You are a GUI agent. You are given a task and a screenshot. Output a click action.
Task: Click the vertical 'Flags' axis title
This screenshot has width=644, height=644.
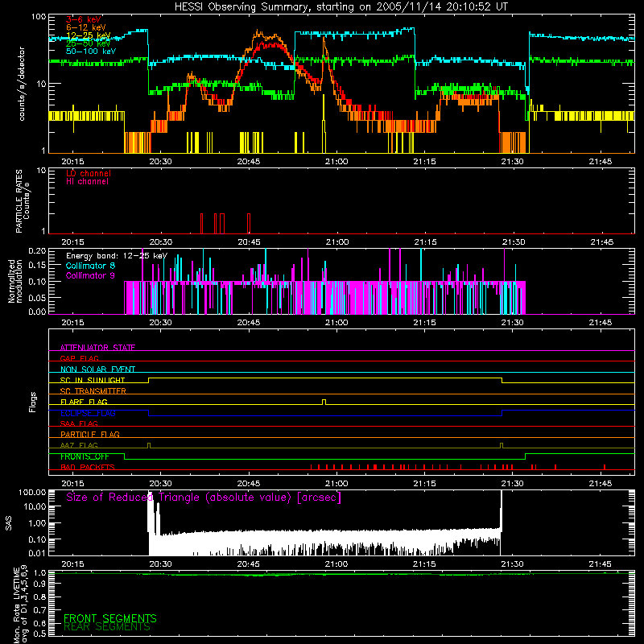(33, 402)
